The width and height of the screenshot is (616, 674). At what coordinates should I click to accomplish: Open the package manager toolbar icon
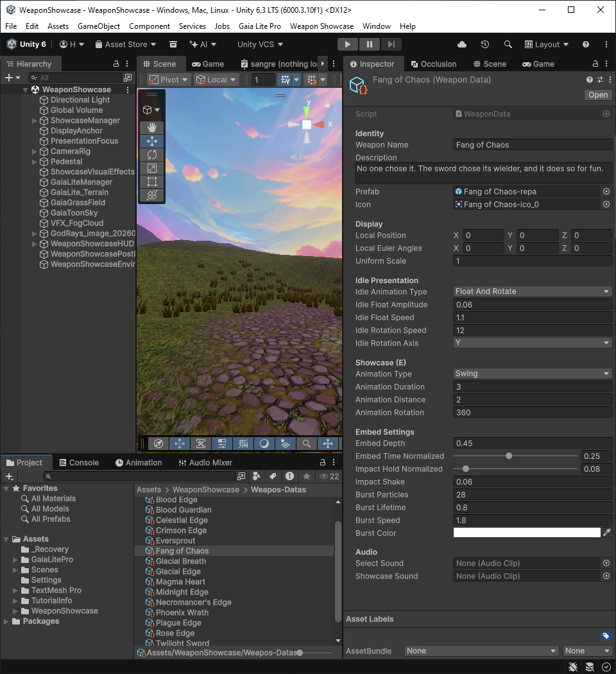point(173,44)
